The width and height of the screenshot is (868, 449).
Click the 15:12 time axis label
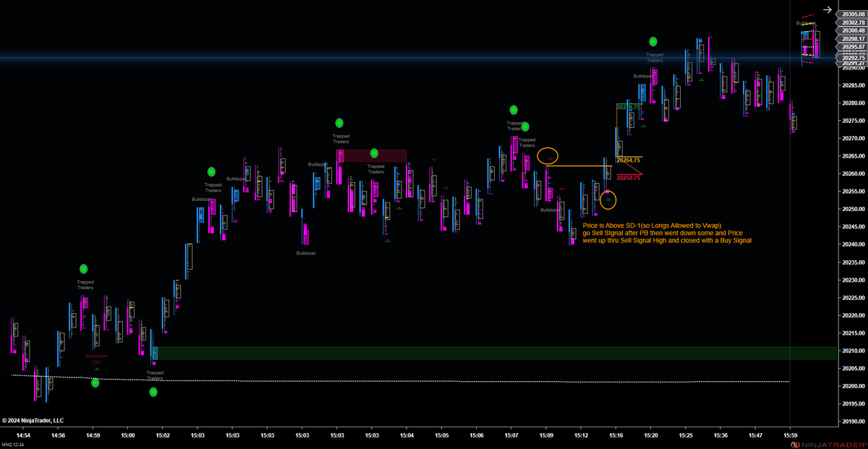581,435
